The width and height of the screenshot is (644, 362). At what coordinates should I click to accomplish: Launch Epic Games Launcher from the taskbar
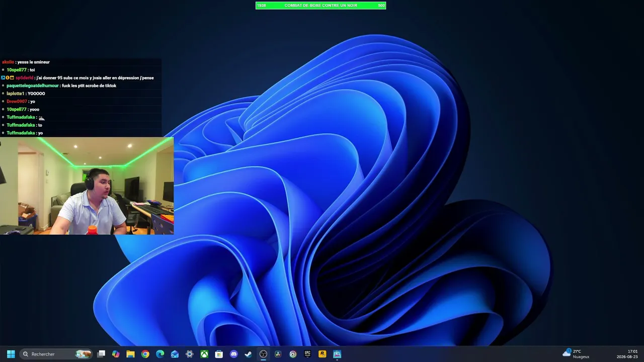[x=307, y=354]
